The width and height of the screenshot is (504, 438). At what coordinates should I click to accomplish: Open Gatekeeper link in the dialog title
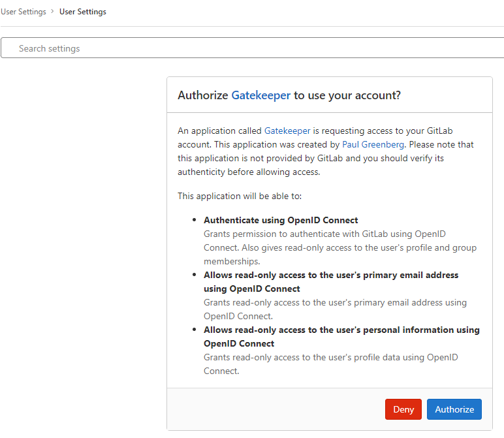pyautogui.click(x=260, y=95)
